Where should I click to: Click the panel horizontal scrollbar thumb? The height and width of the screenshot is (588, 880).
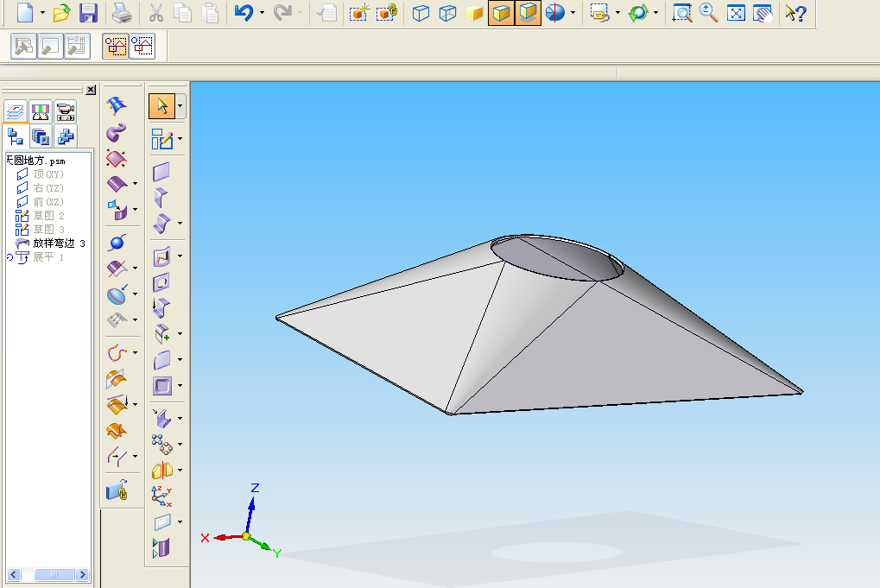(54, 574)
